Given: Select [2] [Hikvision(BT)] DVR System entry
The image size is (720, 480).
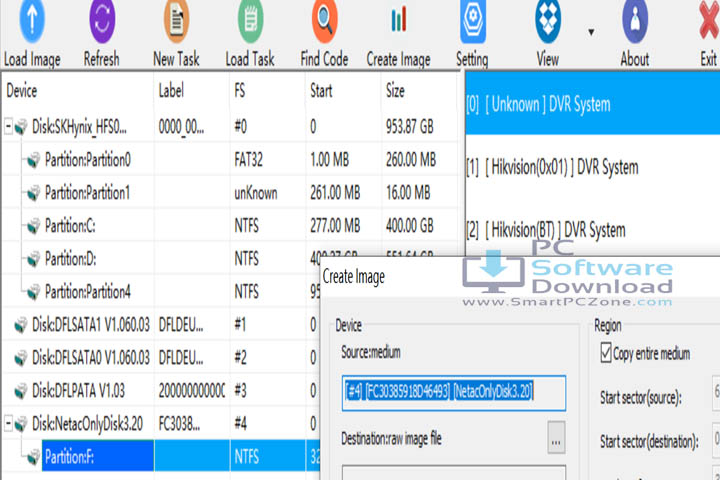Looking at the screenshot, I should pos(592,230).
